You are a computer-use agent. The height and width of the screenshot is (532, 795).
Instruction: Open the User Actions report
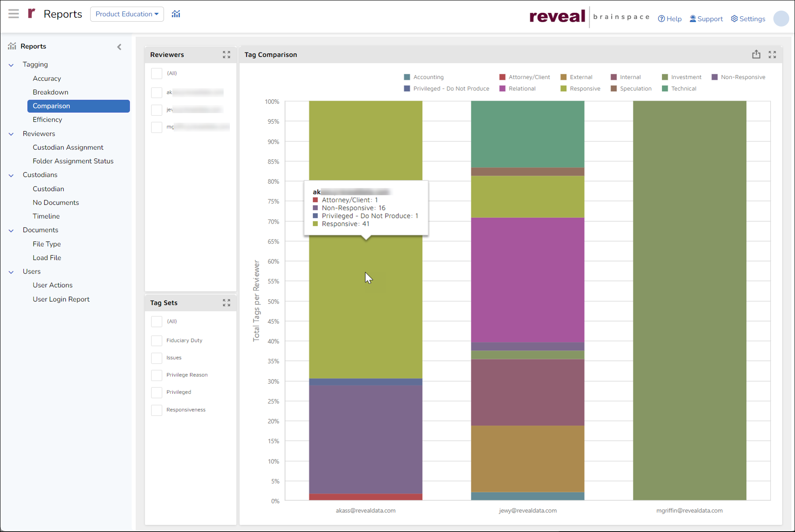click(53, 285)
